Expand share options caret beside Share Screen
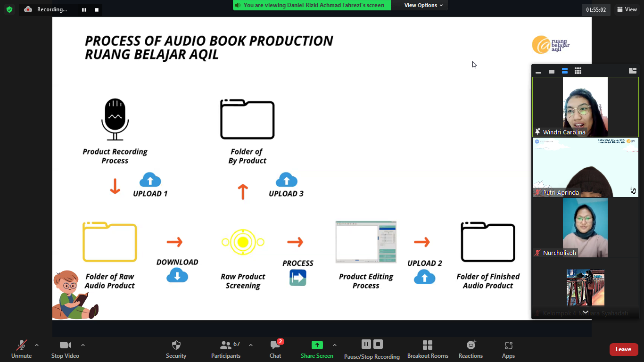The image size is (644, 362). pyautogui.click(x=335, y=345)
